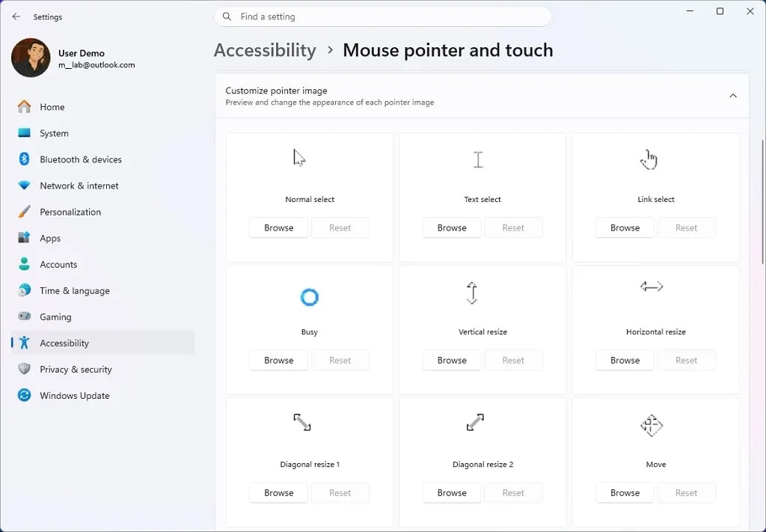
Task: Click the Diagonal resize 2 arrow preview
Action: pos(475,423)
